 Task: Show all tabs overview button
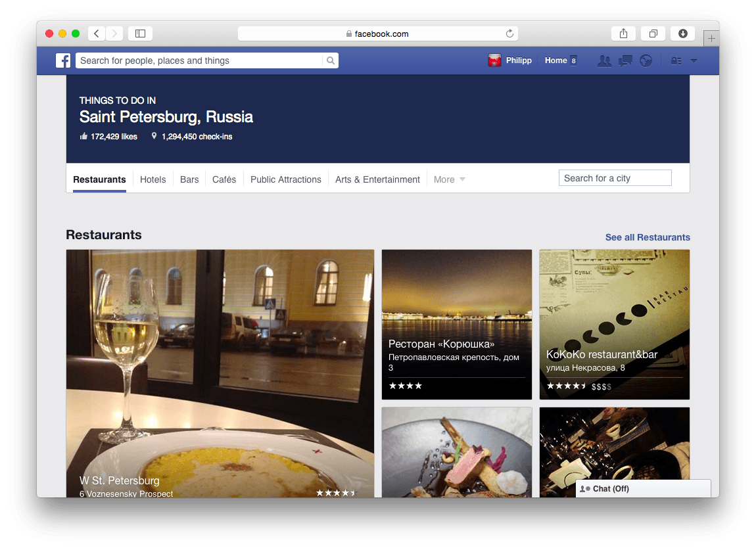pyautogui.click(x=653, y=34)
